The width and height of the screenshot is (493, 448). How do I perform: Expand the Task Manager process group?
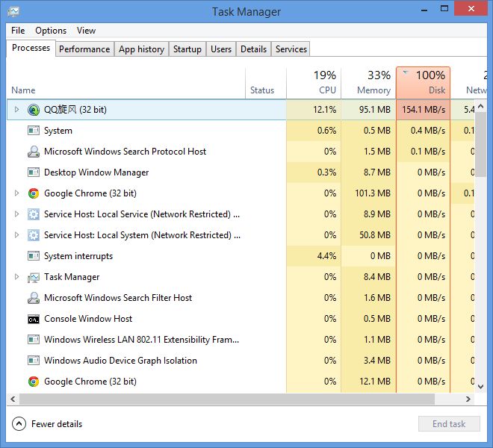[x=16, y=277]
